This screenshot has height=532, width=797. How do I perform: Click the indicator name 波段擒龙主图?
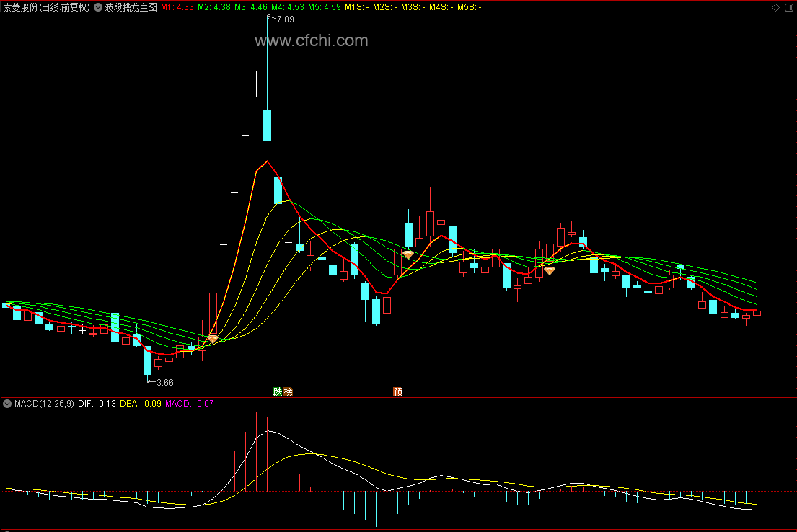click(x=131, y=7)
